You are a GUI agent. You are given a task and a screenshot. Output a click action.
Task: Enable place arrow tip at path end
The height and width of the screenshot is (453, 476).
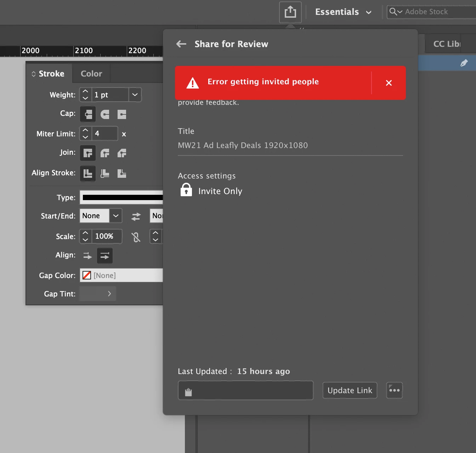(105, 256)
